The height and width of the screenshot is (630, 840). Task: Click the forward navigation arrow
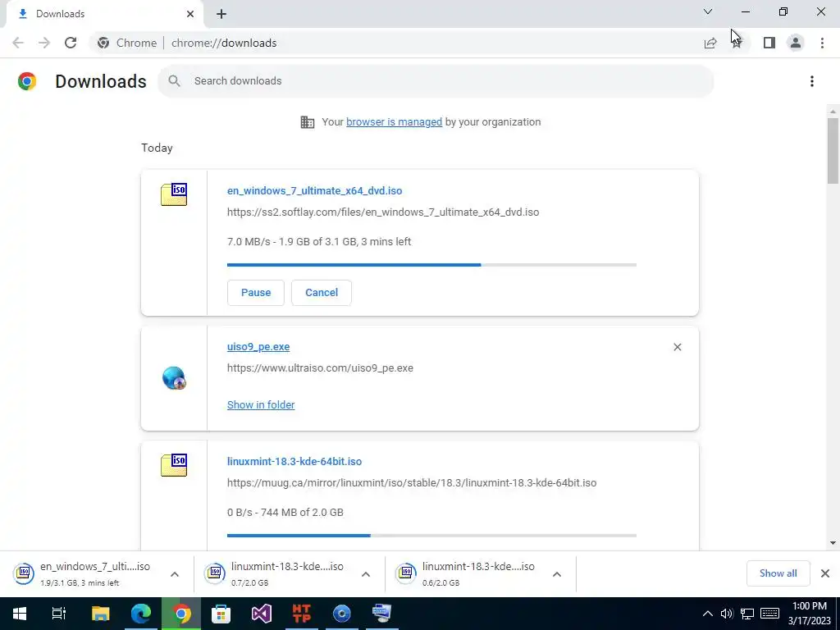tap(44, 43)
